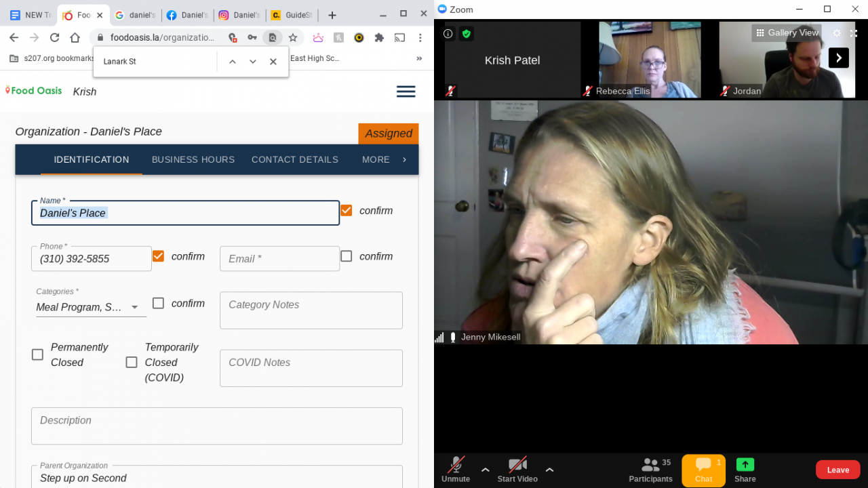The width and height of the screenshot is (868, 488).
Task: Check the Categories confirm checkbox
Action: click(159, 304)
